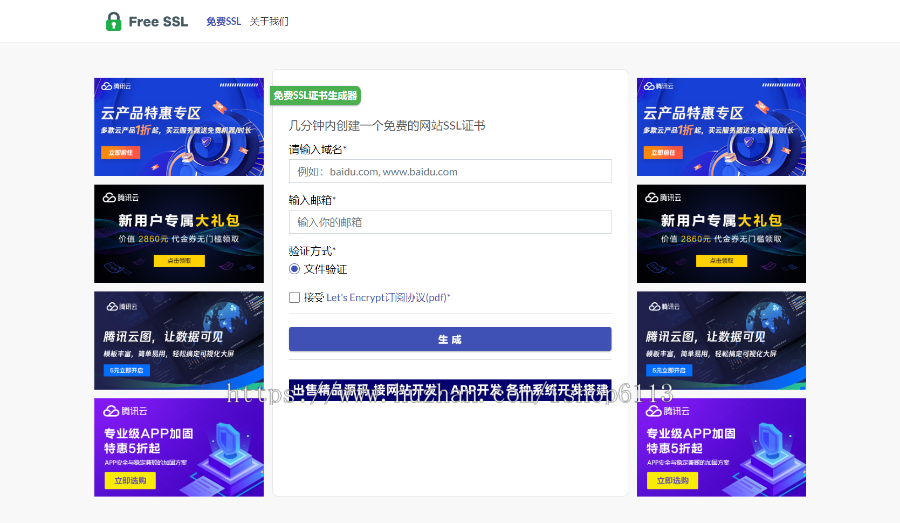Click 点击领取 button in left 新用户 ad

pos(179,261)
